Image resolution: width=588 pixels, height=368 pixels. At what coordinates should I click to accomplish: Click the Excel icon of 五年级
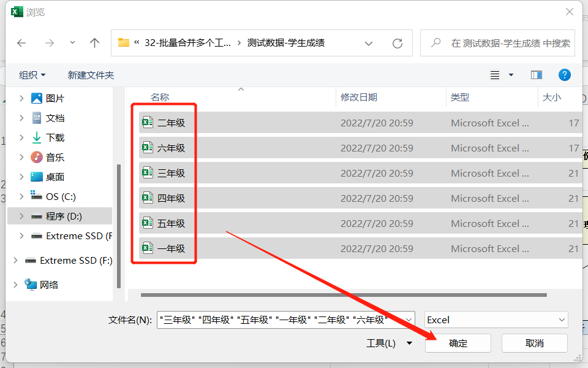(148, 223)
